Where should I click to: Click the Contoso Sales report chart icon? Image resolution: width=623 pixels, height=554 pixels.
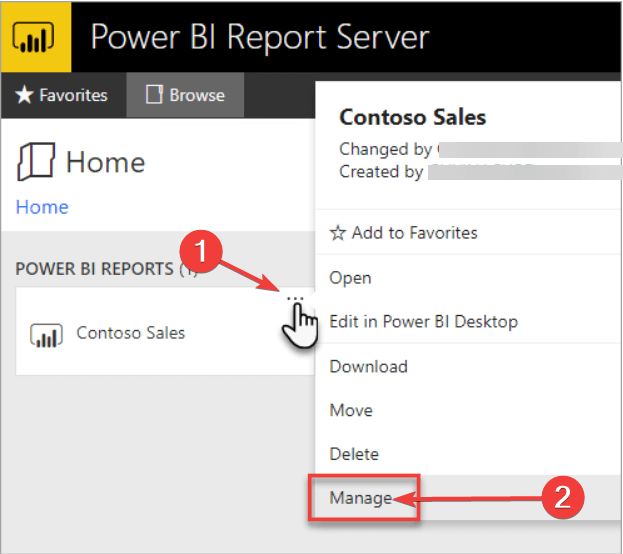coord(46,334)
